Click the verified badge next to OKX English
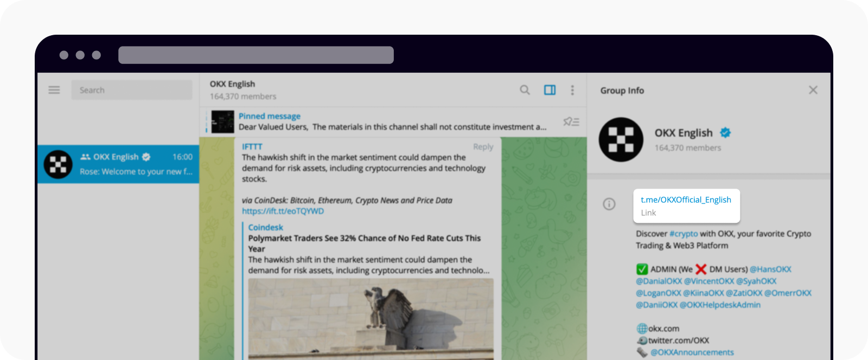Screen dimensions: 868x360 click(x=725, y=132)
